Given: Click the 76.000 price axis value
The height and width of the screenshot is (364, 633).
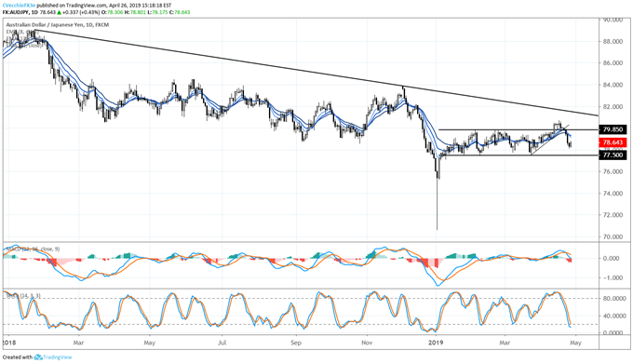Looking at the screenshot, I should (613, 171).
